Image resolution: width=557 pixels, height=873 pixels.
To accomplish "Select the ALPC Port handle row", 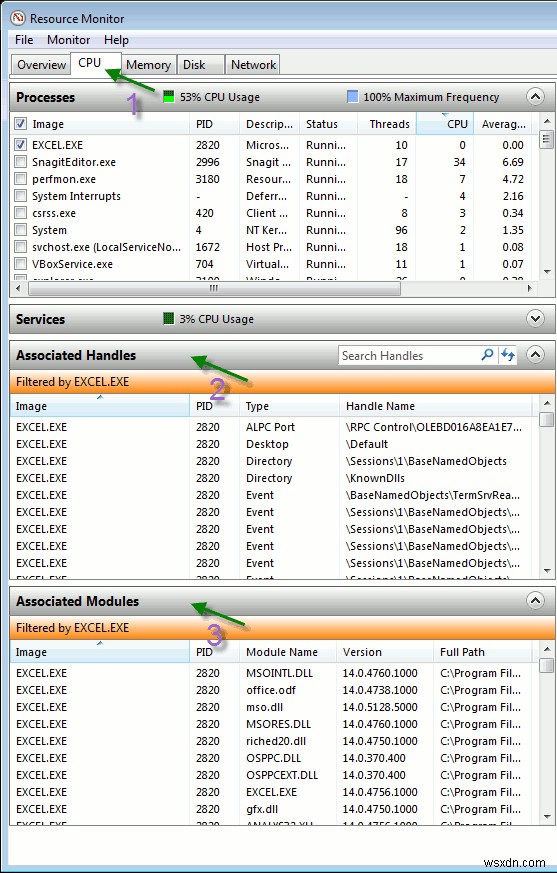I will coord(271,427).
